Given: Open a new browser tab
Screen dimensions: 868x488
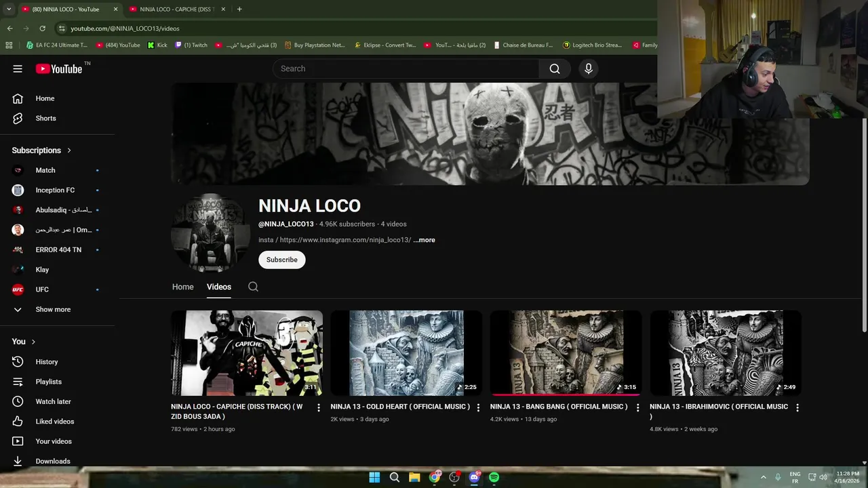Looking at the screenshot, I should click(239, 9).
